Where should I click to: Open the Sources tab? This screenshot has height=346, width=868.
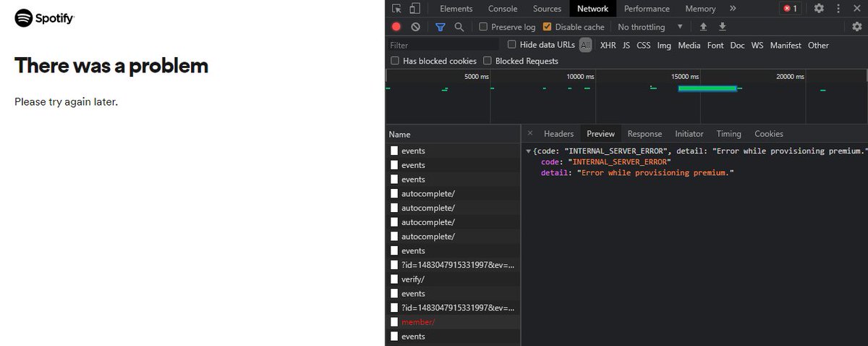547,9
